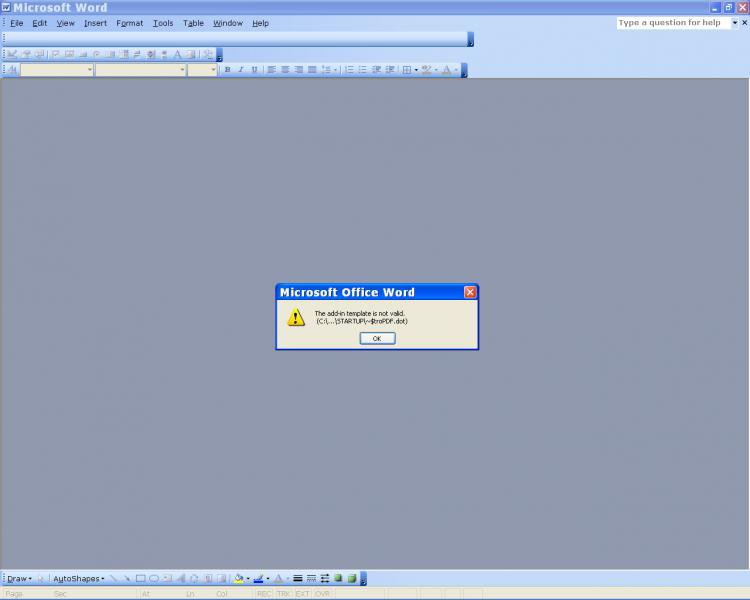Click the Select Objects arrow icon

pyautogui.click(x=41, y=578)
